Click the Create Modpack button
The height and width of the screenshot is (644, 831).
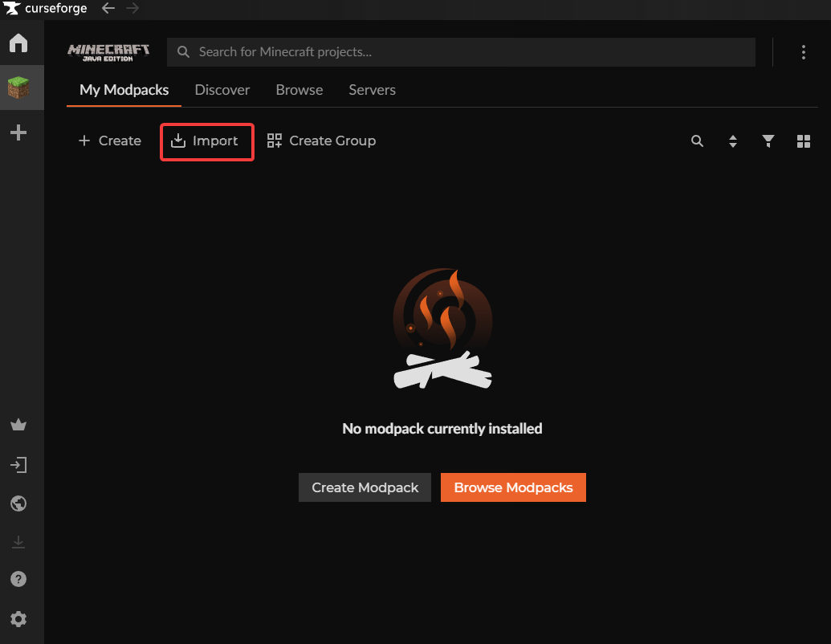click(365, 487)
